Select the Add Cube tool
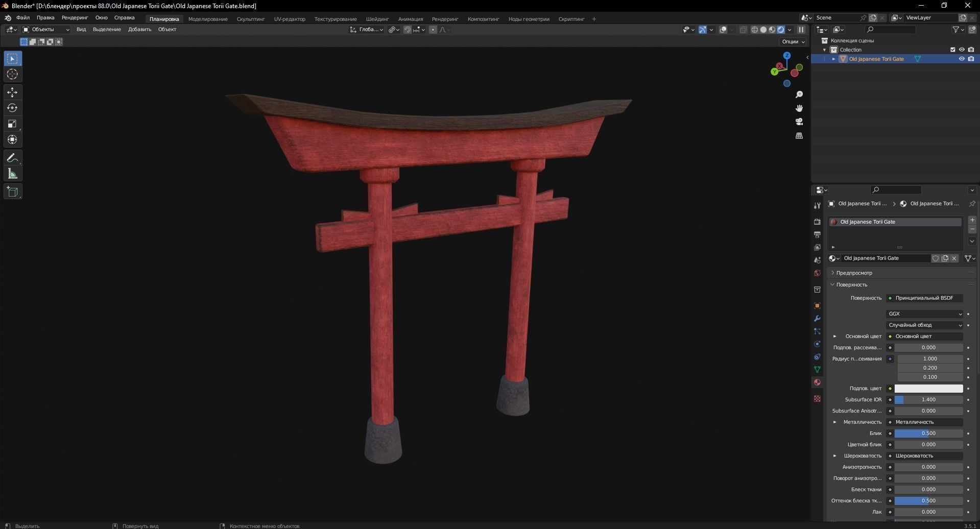980x529 pixels. tap(12, 191)
